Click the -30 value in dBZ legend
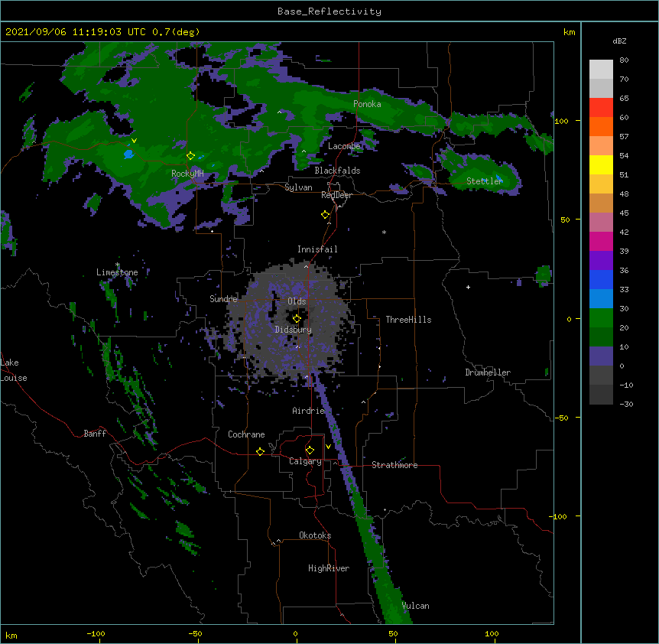Image resolution: width=659 pixels, height=644 pixels. click(626, 405)
